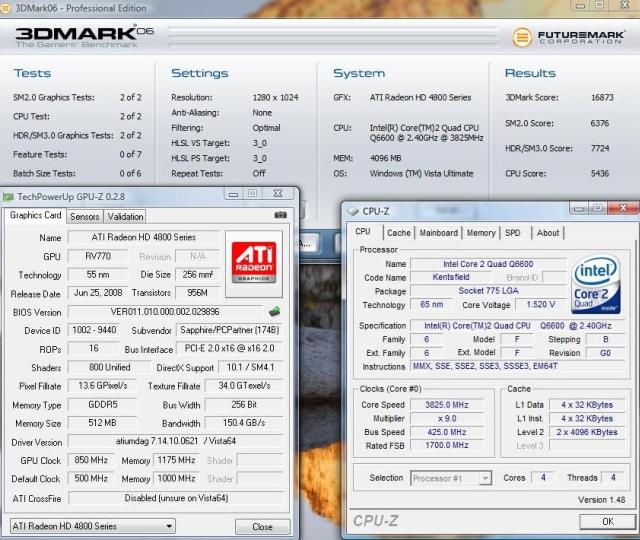Click the CPU-Z title bar icon

pos(353,211)
